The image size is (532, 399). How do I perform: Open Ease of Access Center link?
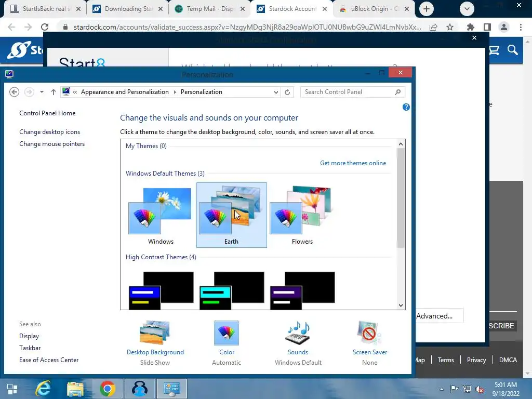pos(49,360)
